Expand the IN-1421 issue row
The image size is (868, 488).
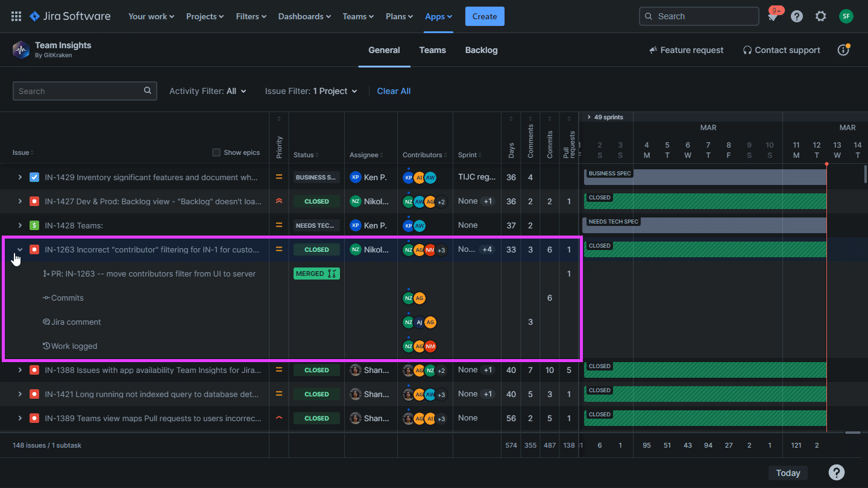pos(20,394)
